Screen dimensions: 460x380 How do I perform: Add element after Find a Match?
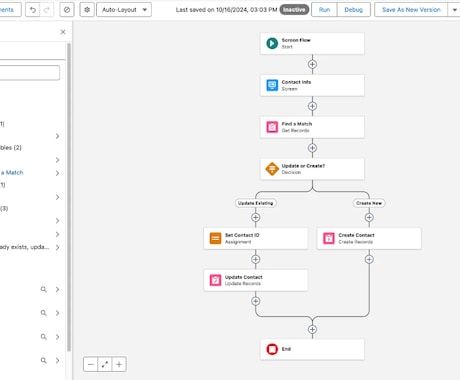312,148
